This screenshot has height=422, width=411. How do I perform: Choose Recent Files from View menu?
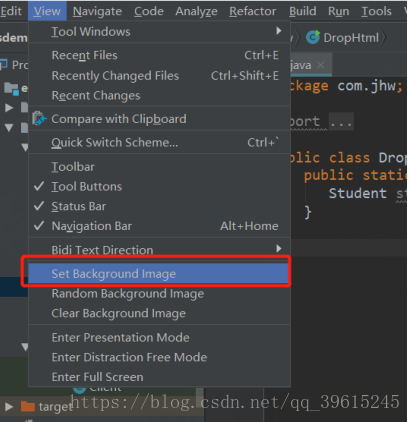click(x=159, y=55)
